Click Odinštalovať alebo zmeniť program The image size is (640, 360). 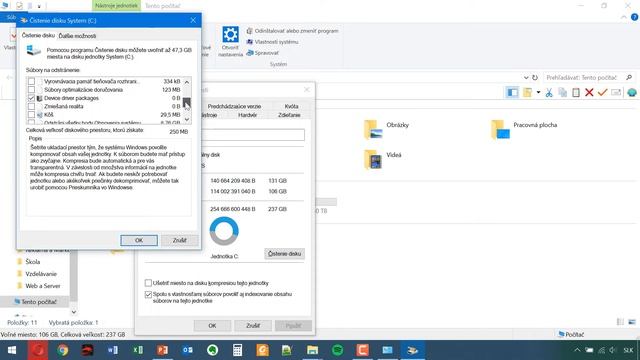pos(292,31)
